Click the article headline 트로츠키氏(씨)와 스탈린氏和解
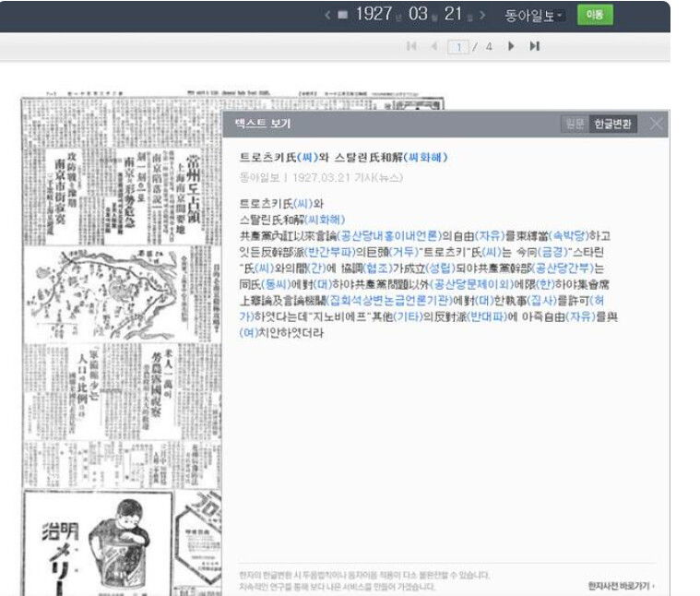 click(343, 157)
